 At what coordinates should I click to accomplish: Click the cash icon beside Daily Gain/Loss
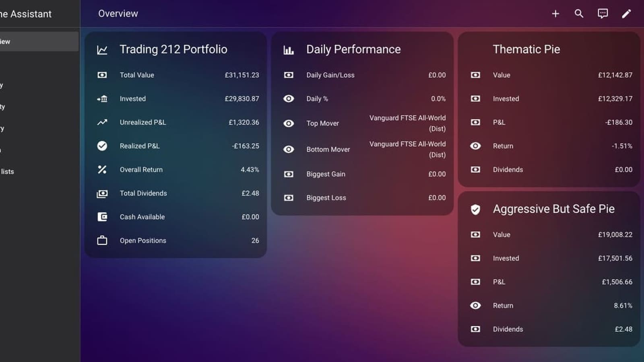pos(289,75)
